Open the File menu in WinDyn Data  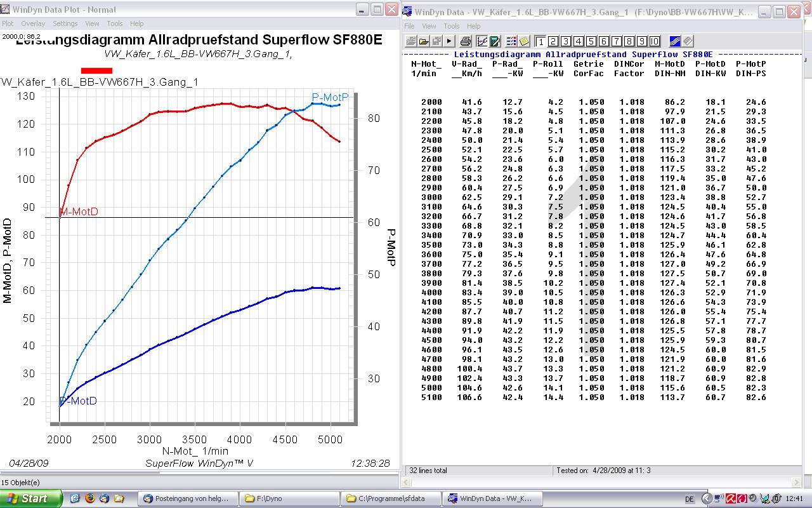coord(409,26)
